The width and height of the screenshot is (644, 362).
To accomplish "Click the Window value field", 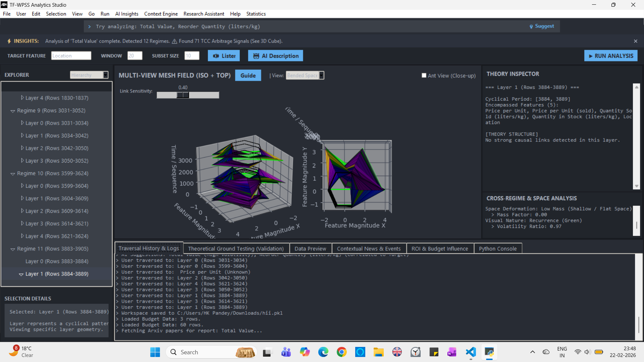I will (135, 56).
